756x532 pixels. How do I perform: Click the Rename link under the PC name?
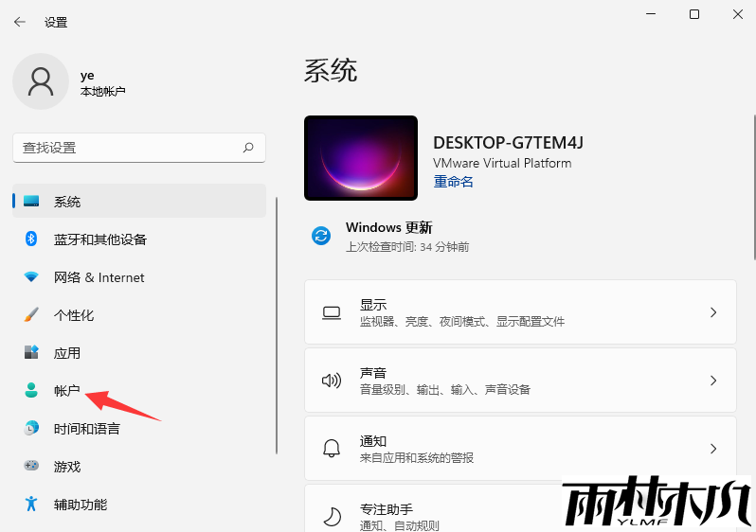click(x=453, y=182)
